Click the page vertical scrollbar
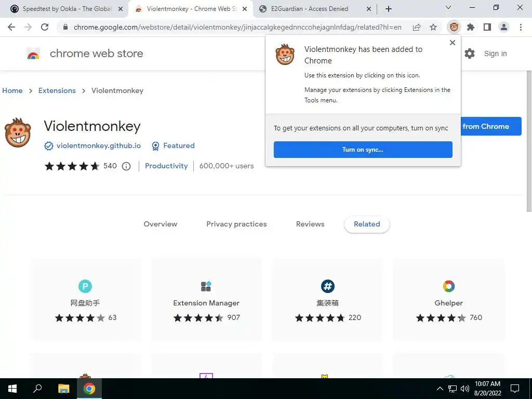Viewport: 532px width, 399px height. tap(528, 141)
